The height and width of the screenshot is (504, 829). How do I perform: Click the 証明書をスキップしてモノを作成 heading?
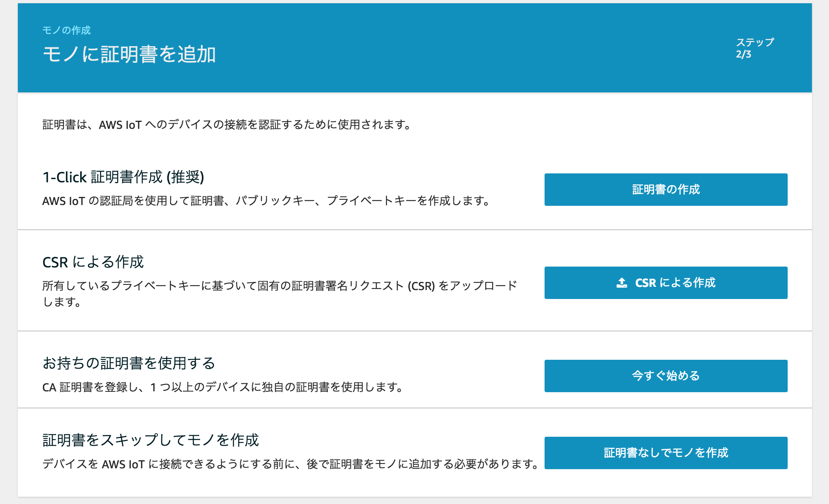tap(150, 440)
